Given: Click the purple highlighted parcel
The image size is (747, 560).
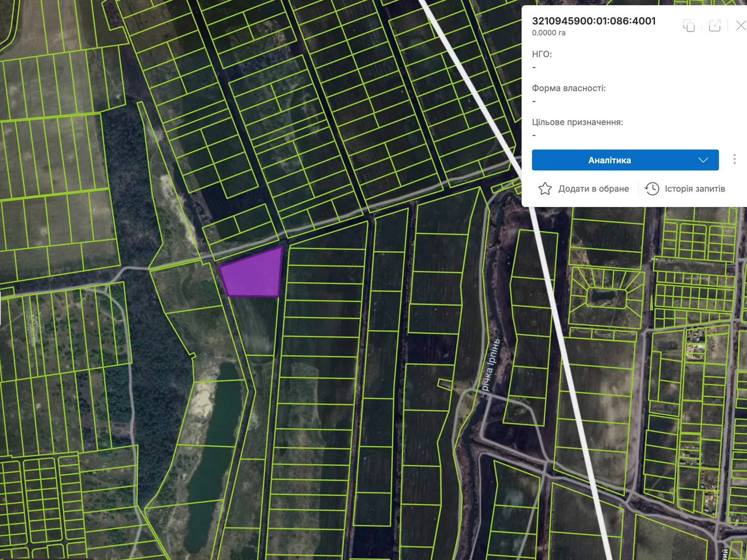Looking at the screenshot, I should click(x=254, y=274).
